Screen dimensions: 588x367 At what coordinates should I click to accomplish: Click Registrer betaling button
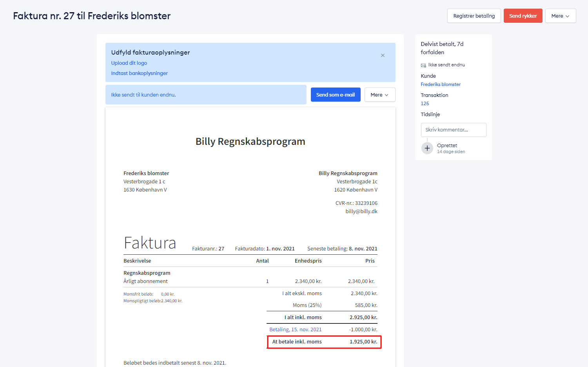474,16
